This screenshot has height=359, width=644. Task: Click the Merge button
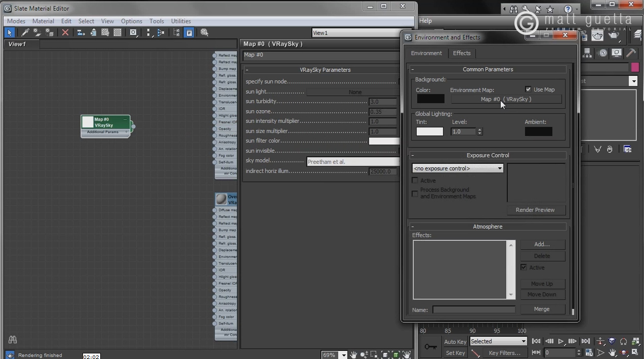[x=542, y=309]
